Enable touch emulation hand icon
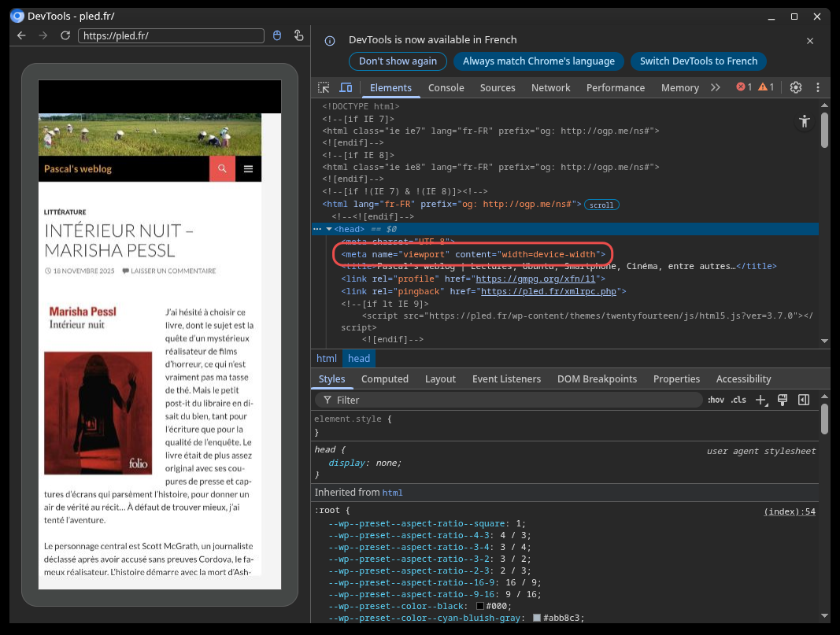Screen dimensions: 840x635 point(298,35)
